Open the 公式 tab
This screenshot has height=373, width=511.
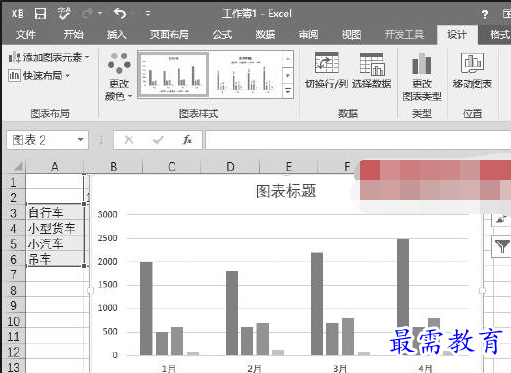[222, 34]
